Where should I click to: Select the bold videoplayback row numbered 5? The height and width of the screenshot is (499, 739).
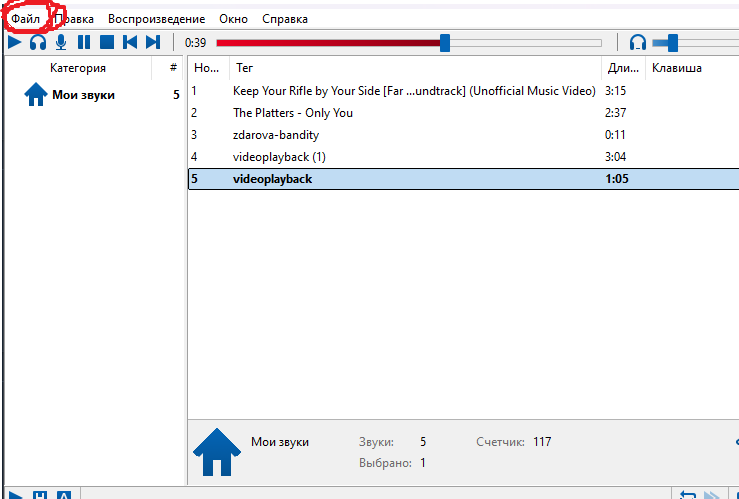click(x=463, y=179)
